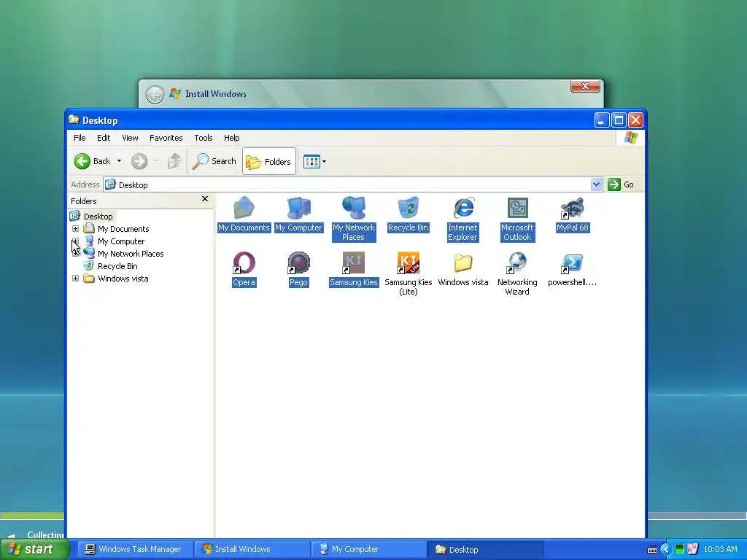Select the Networking Wizard shortcut icon
Screen dimensions: 747x560
[517, 273]
